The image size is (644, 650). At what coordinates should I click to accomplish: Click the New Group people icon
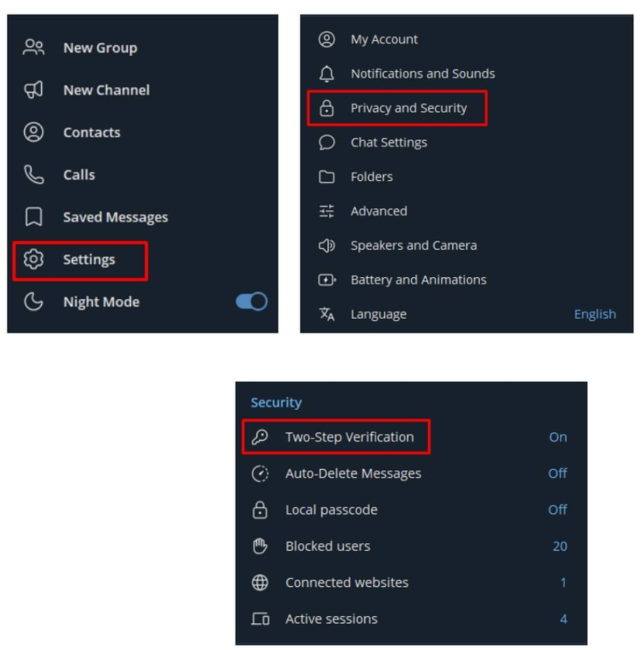34,47
